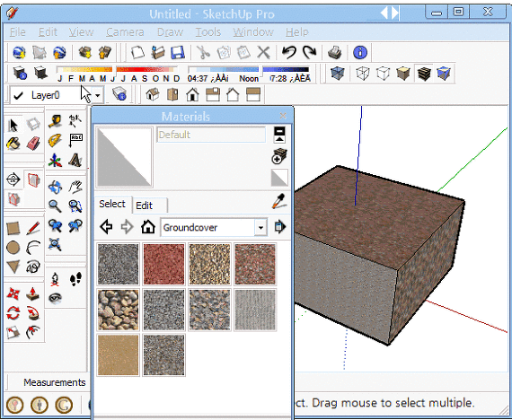
Task: Open the File menu
Action: point(17,32)
